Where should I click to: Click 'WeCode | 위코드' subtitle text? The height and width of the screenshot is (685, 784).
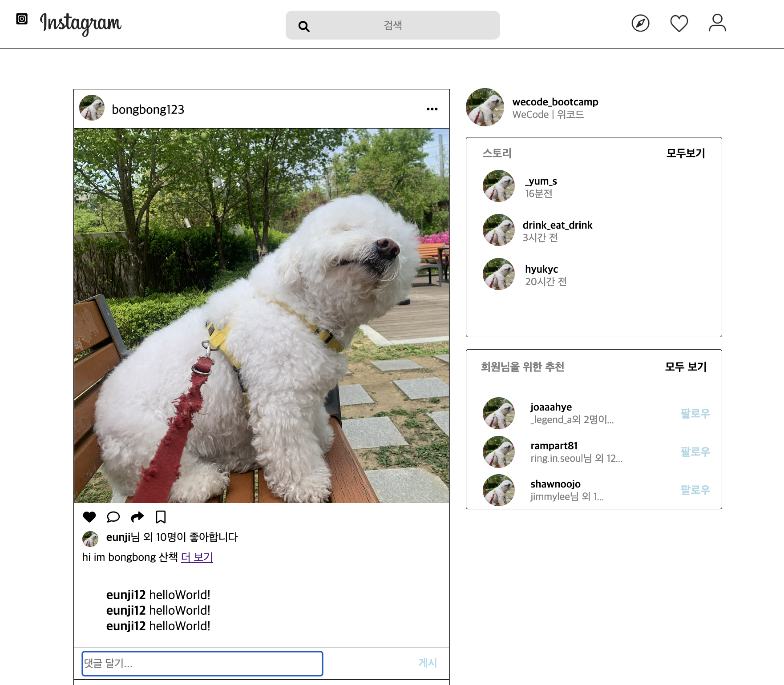[x=548, y=115]
